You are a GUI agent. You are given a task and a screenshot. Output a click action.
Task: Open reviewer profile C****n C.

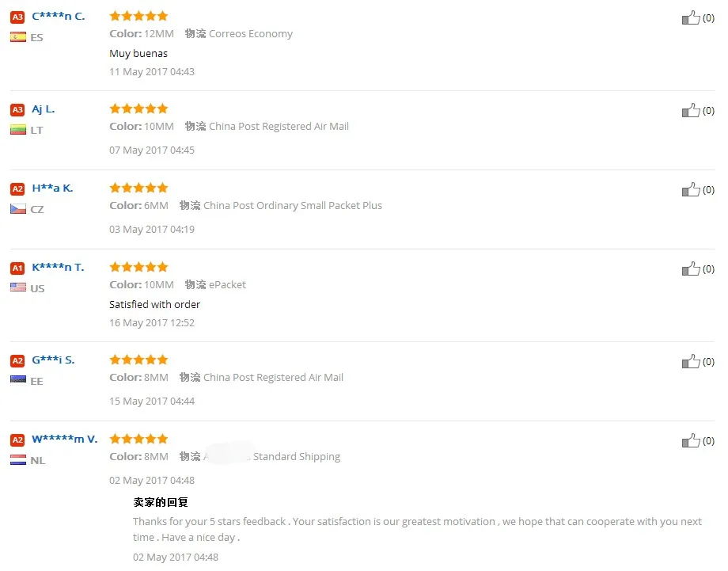(x=58, y=17)
